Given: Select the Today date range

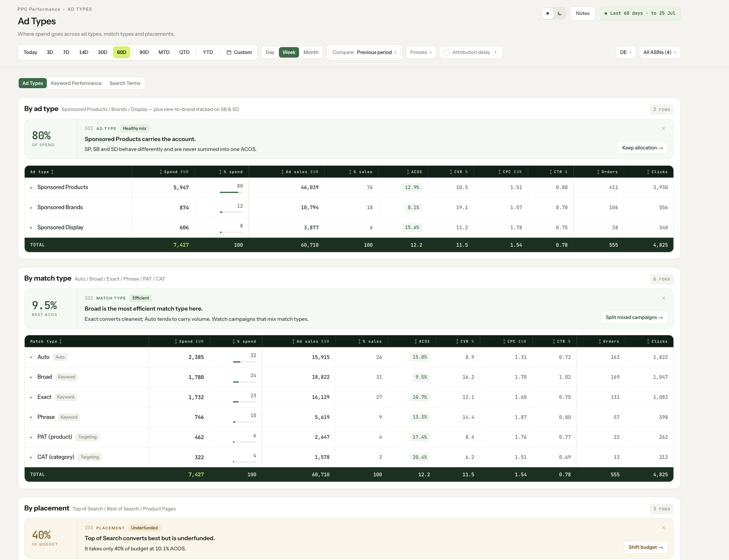Looking at the screenshot, I should (30, 52).
